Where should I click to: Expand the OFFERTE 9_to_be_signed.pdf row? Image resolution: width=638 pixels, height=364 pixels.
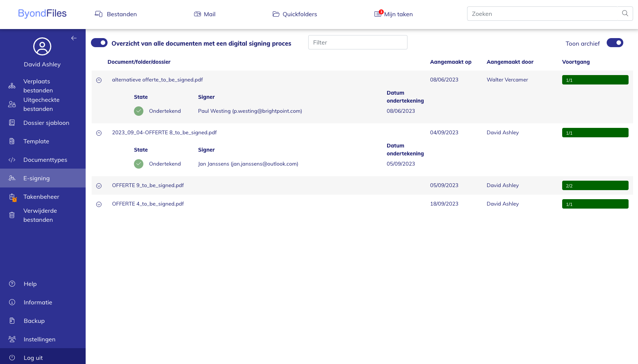point(99,186)
